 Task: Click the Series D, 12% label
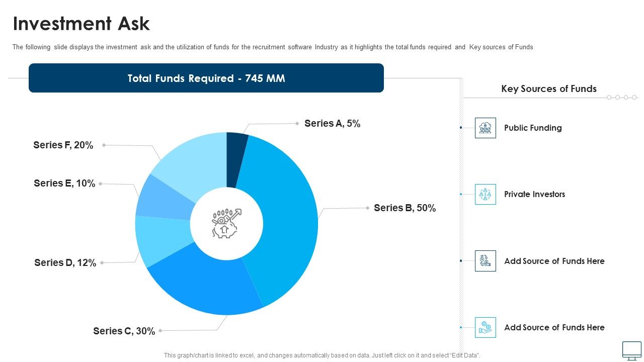65,262
